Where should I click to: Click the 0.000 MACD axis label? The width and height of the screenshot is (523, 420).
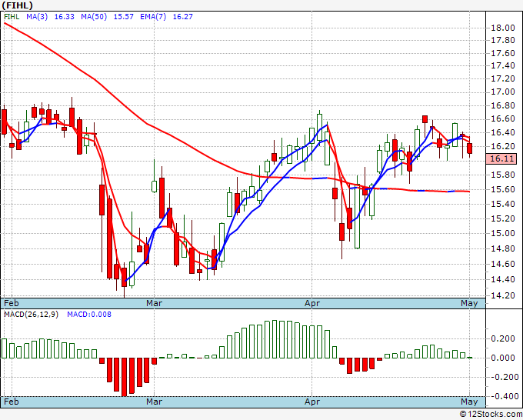[x=503, y=358]
